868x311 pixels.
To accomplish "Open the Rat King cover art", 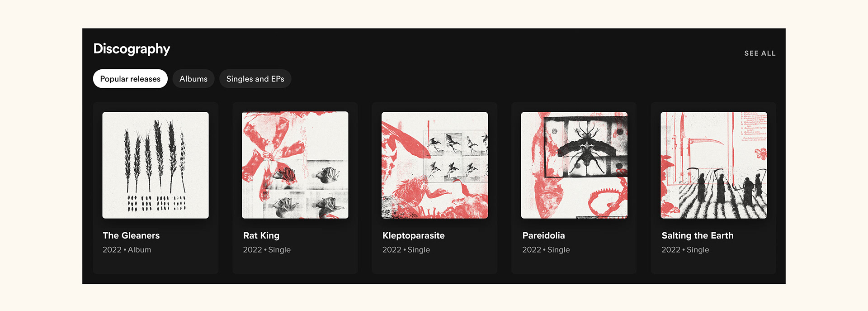I will click(295, 165).
